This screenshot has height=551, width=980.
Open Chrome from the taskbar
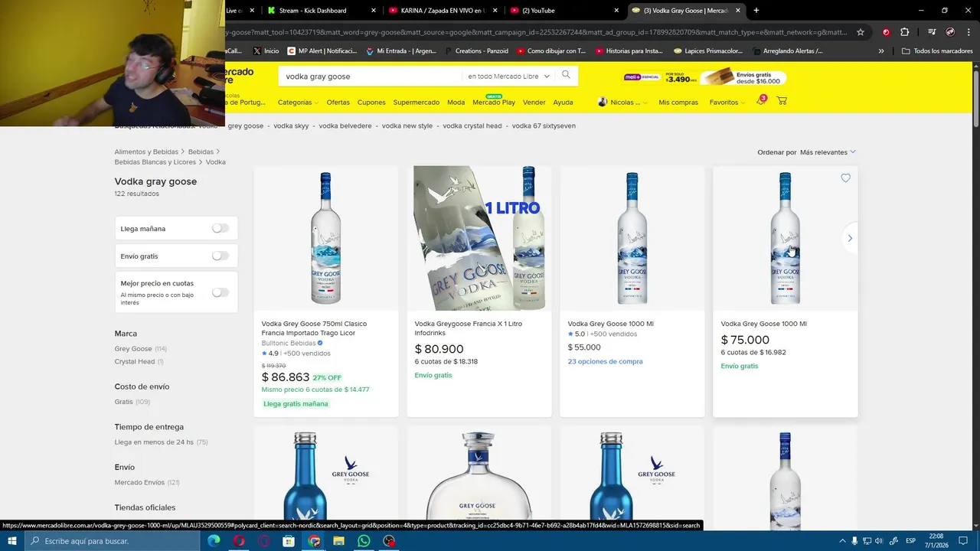(x=314, y=541)
